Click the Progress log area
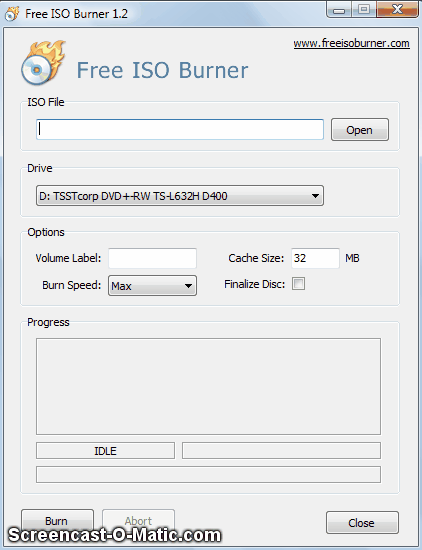The image size is (422, 550). 208,387
